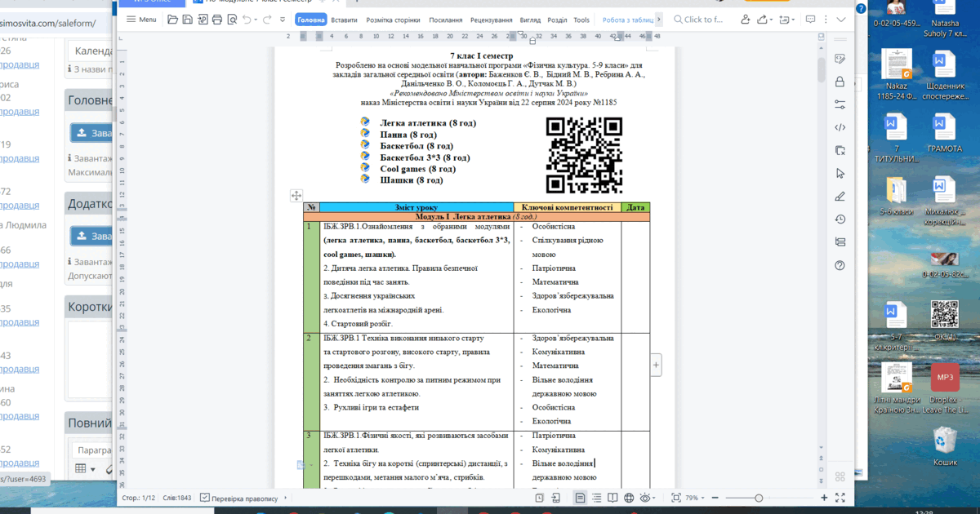Image resolution: width=980 pixels, height=514 pixels.
Task: Open the Вставити ribbon tab
Action: [344, 20]
